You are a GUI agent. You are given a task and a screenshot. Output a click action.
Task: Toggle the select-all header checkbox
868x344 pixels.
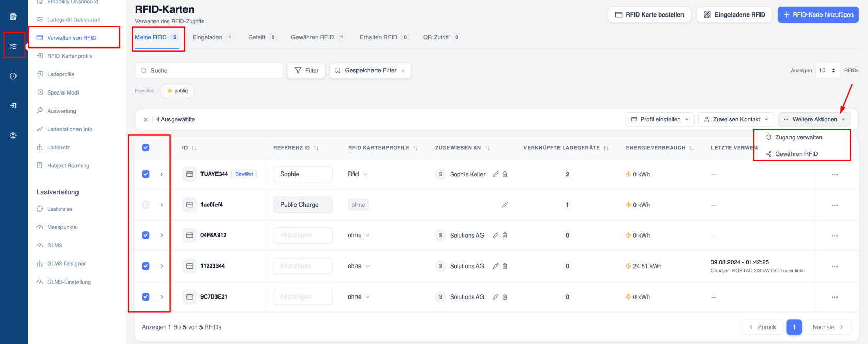tap(146, 148)
